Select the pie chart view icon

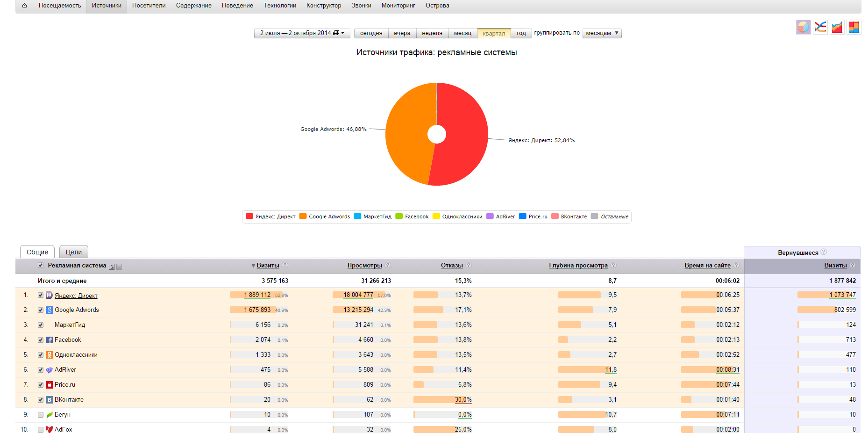pos(803,27)
